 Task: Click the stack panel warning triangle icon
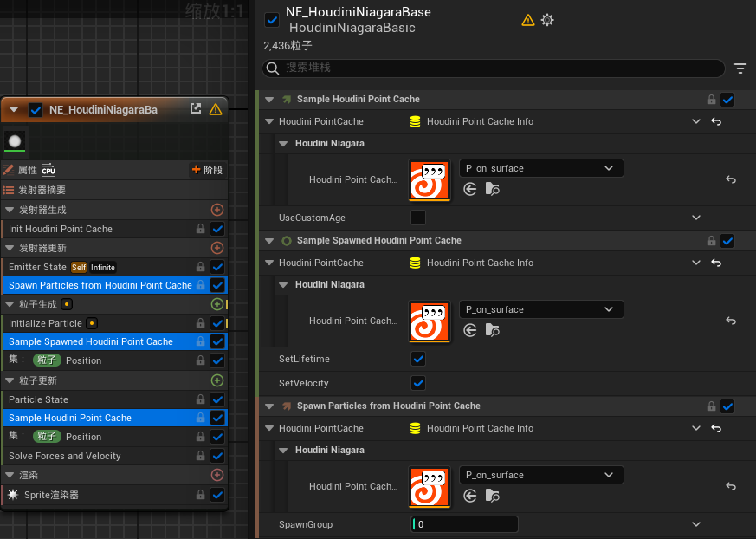[528, 20]
